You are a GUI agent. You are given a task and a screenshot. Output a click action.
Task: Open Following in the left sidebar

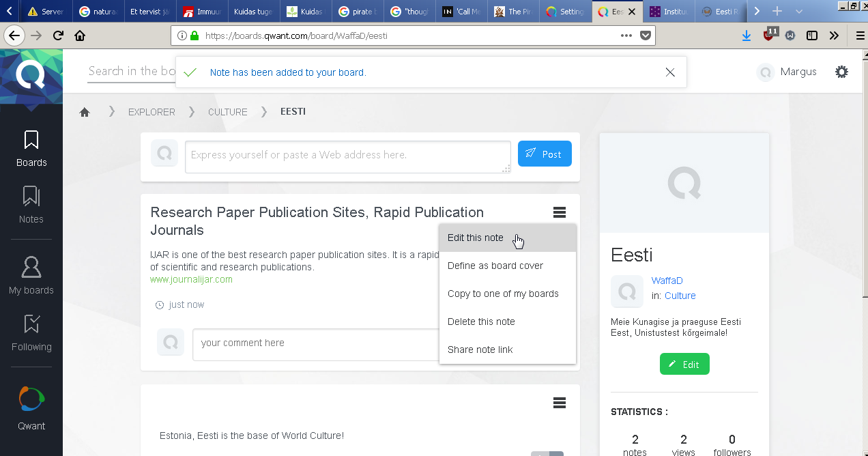coord(31,332)
